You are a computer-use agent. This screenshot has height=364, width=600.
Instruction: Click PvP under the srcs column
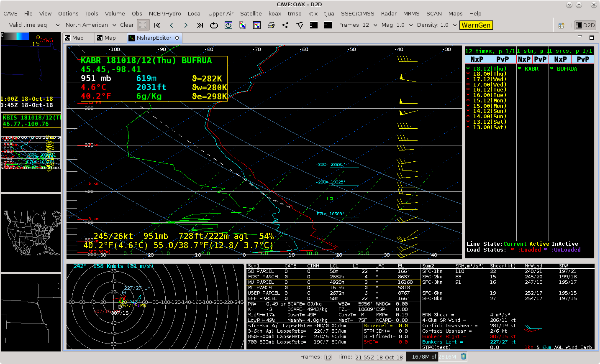(583, 59)
